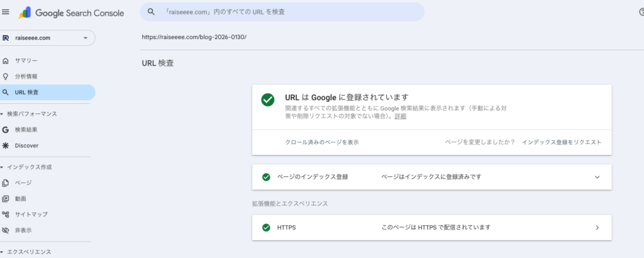Select URL 検査 in the sidebar
This screenshot has height=258, width=644.
pos(26,93)
